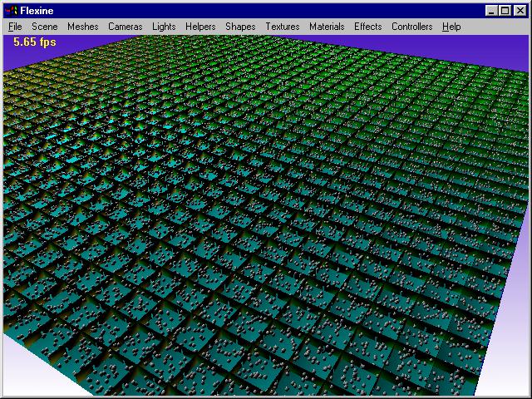Click the 5.65 fps counter text
Image resolution: width=532 pixels, height=399 pixels.
(x=35, y=42)
